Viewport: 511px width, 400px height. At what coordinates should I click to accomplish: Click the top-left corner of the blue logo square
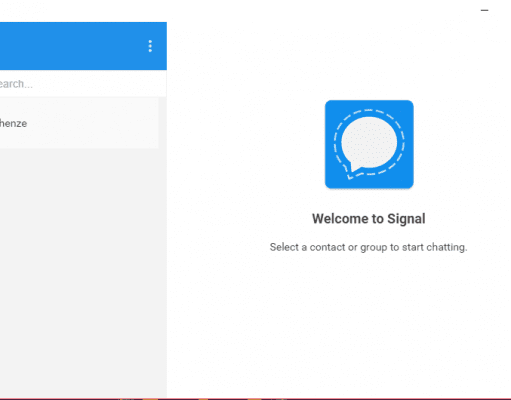tap(328, 103)
